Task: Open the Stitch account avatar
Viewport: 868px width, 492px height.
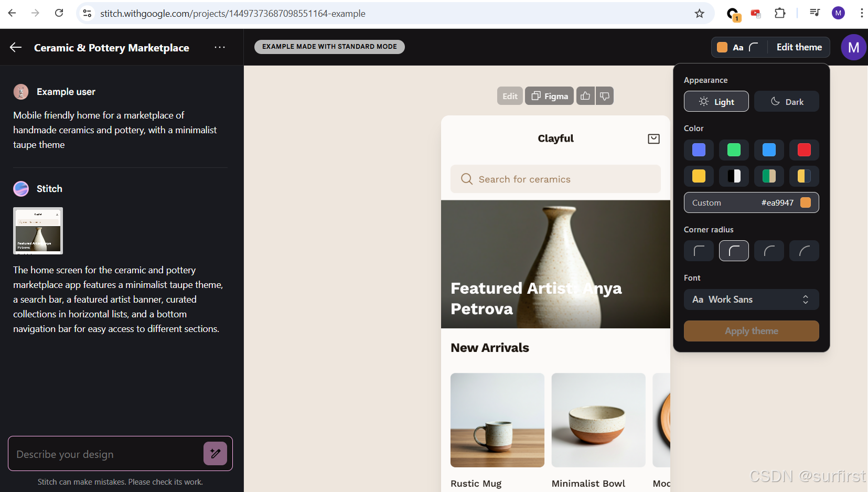Action: point(853,47)
